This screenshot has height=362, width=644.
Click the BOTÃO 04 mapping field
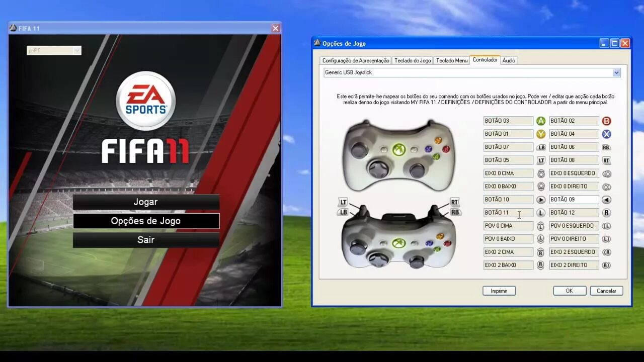(x=574, y=134)
